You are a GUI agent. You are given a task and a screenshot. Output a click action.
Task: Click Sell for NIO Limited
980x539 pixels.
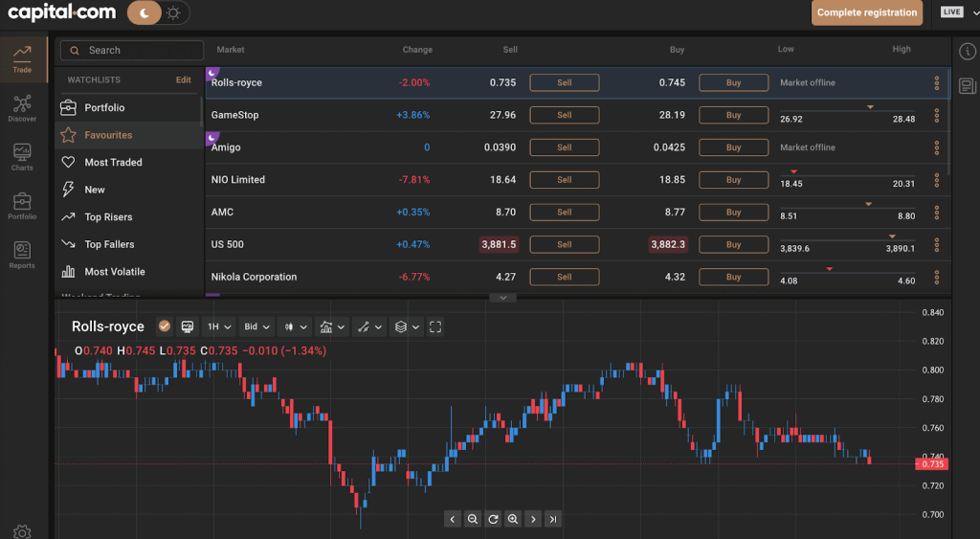[x=565, y=180]
